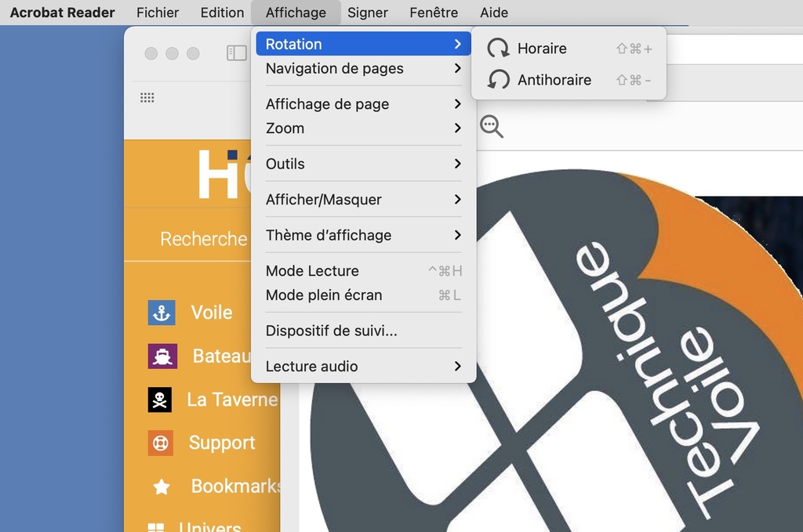Expand the Lecture audio submenu arrow
The image size is (803, 532).
pyautogui.click(x=458, y=366)
